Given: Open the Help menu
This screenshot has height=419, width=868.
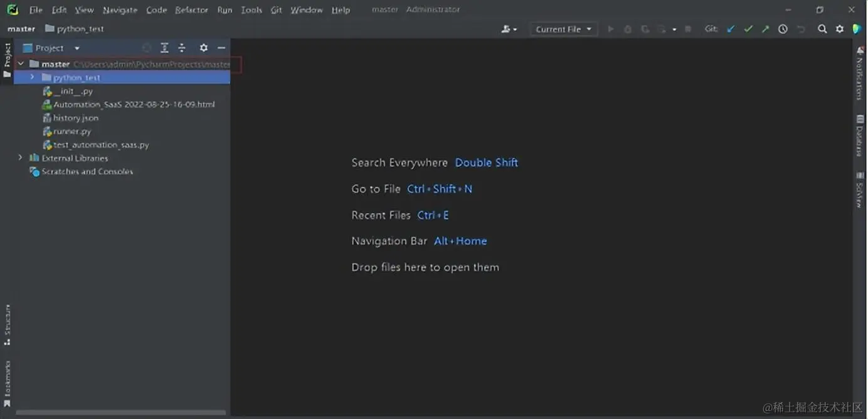Looking at the screenshot, I should tap(341, 10).
